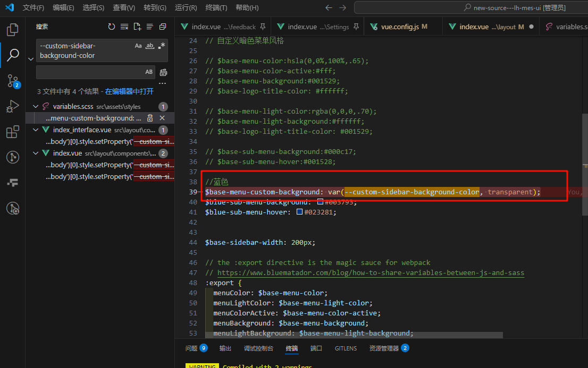Toggle Match Whole Word option

(x=149, y=46)
